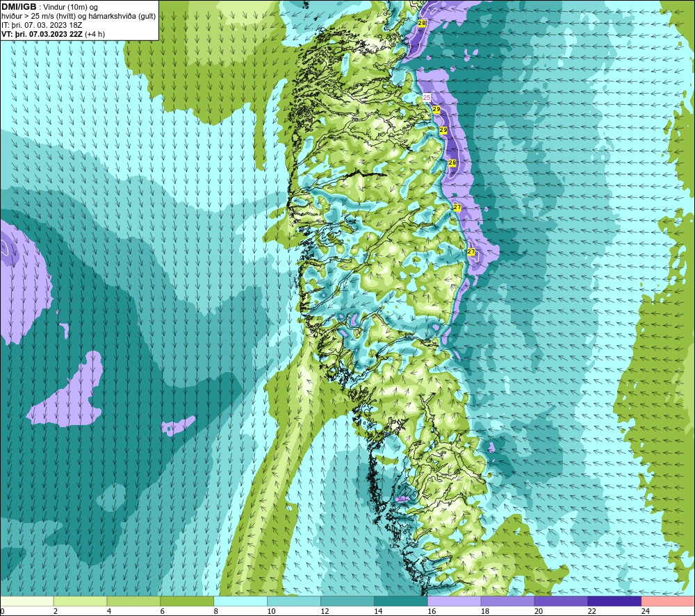Click the "14" value on the colour scale

pyautogui.click(x=378, y=611)
